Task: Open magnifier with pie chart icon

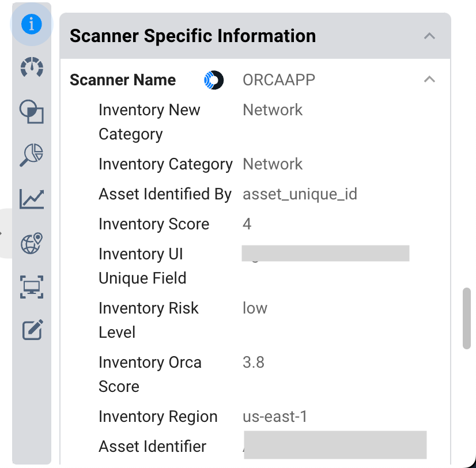Action: pyautogui.click(x=32, y=155)
